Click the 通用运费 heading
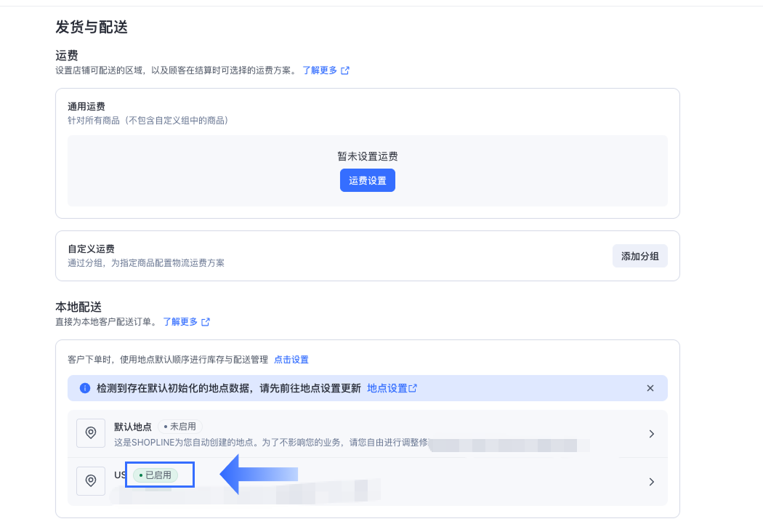This screenshot has height=532, width=763. click(86, 107)
